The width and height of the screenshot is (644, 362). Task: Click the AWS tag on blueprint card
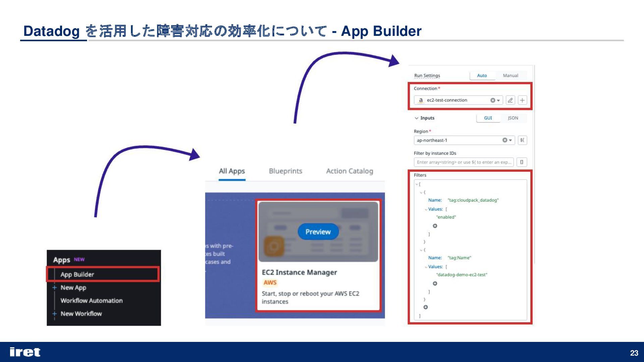click(x=270, y=283)
